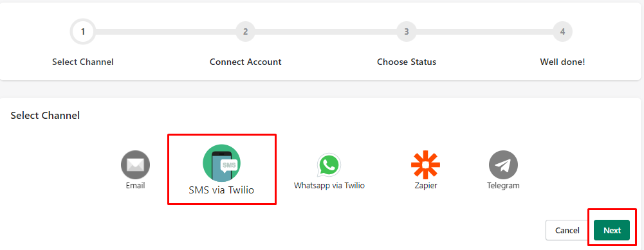
Task: Click the SMS via Twilio text label
Action: [x=221, y=190]
